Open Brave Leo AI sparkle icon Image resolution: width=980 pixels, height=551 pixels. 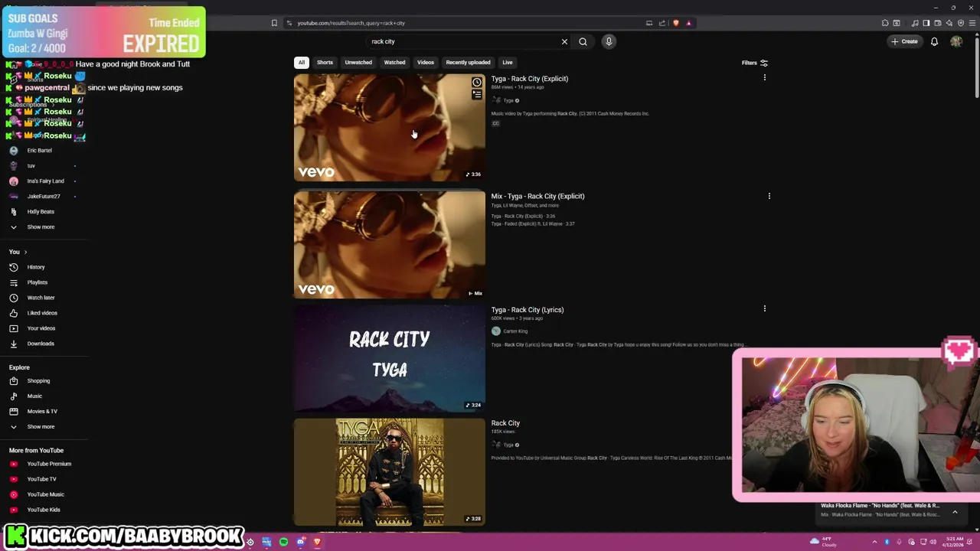click(949, 23)
